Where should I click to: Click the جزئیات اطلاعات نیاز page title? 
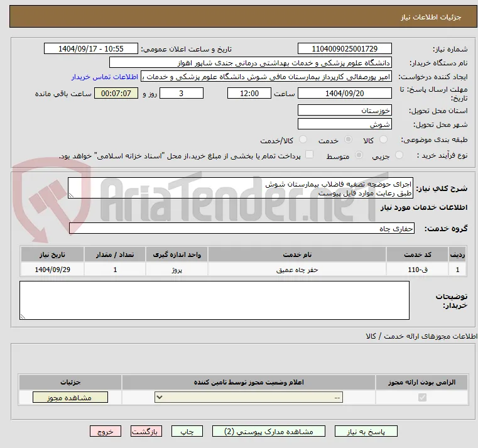tap(431, 17)
